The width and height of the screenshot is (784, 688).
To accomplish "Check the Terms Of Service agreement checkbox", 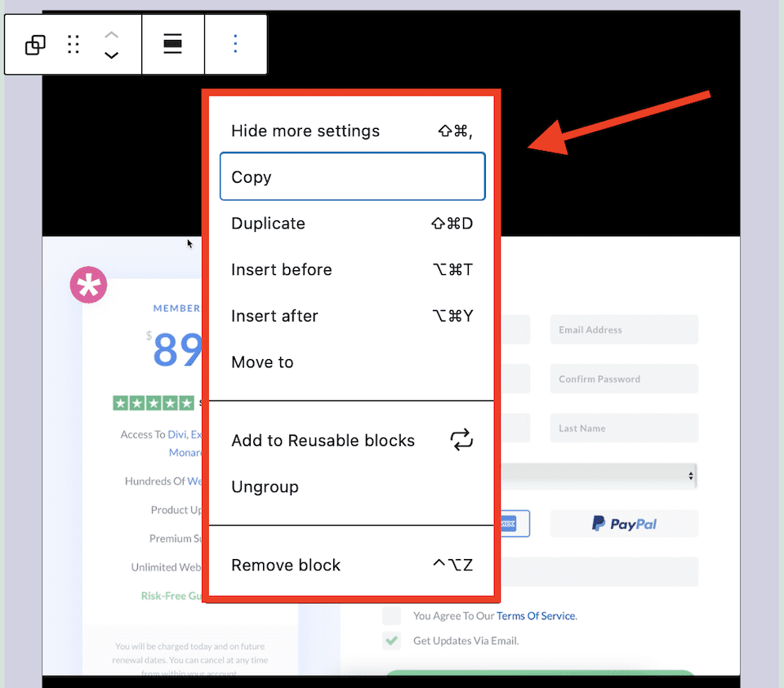I will [391, 616].
